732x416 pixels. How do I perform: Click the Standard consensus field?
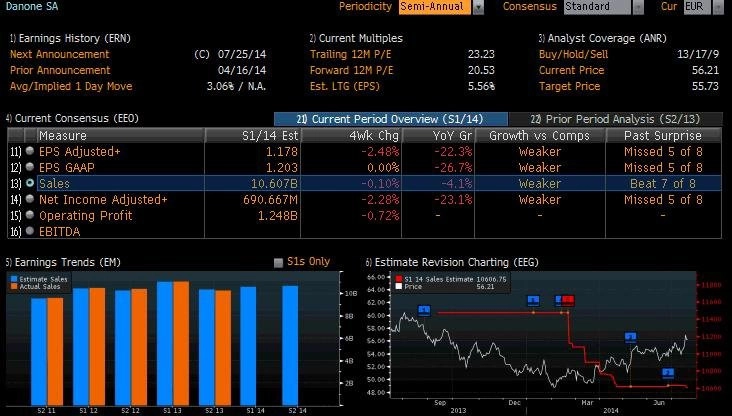[597, 7]
